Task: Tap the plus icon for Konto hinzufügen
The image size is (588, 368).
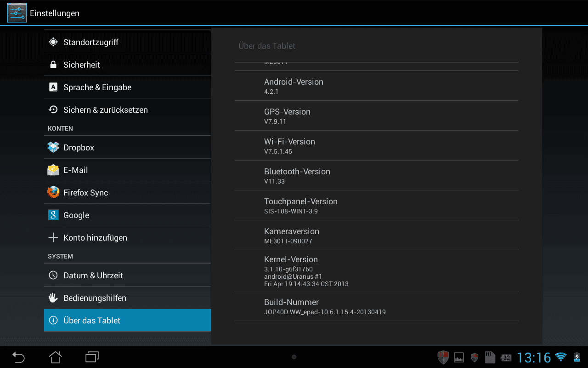Action: (53, 237)
